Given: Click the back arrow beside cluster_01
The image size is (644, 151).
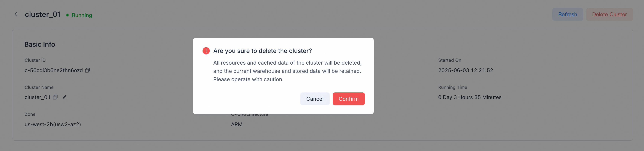Looking at the screenshot, I should pyautogui.click(x=16, y=14).
